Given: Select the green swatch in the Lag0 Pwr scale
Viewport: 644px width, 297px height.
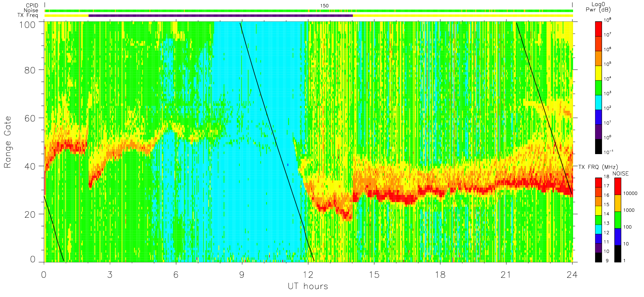Looking at the screenshot, I should point(599,88).
